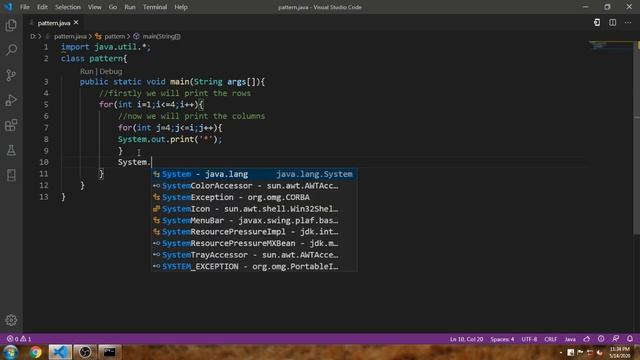The width and height of the screenshot is (640, 360).
Task: Open the Source Control view
Action: tap(11, 75)
